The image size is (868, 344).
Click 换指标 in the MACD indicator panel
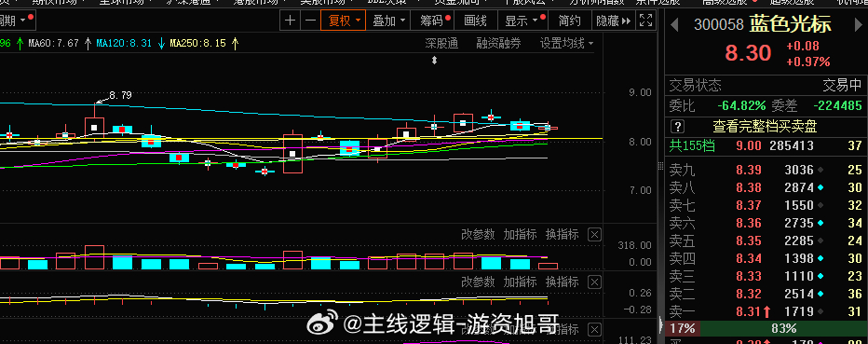[562, 282]
